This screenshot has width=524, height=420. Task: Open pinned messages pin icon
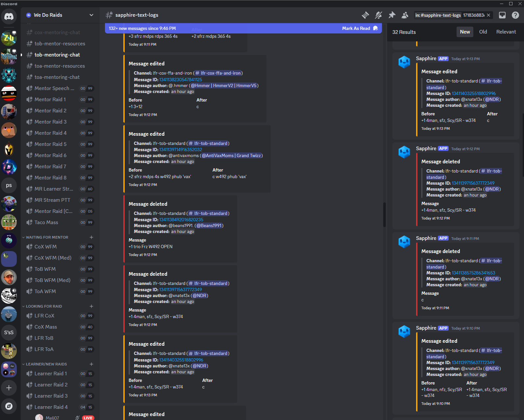tap(392, 15)
